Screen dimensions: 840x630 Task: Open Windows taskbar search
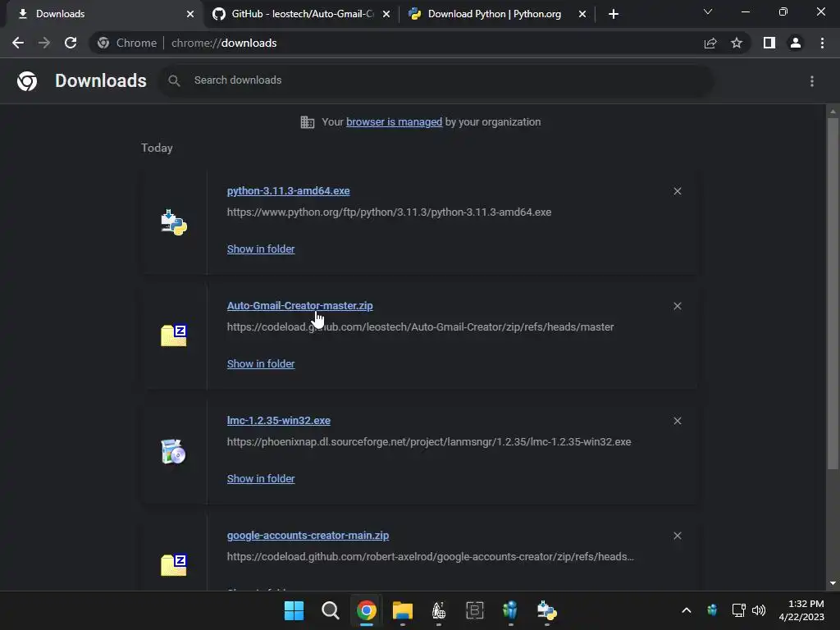point(330,610)
